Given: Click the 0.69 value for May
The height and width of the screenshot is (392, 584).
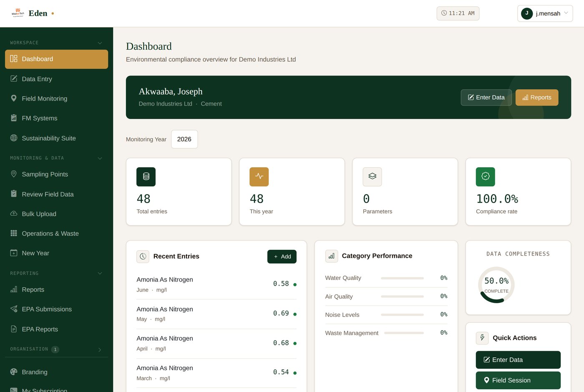Looking at the screenshot, I should pyautogui.click(x=281, y=313).
